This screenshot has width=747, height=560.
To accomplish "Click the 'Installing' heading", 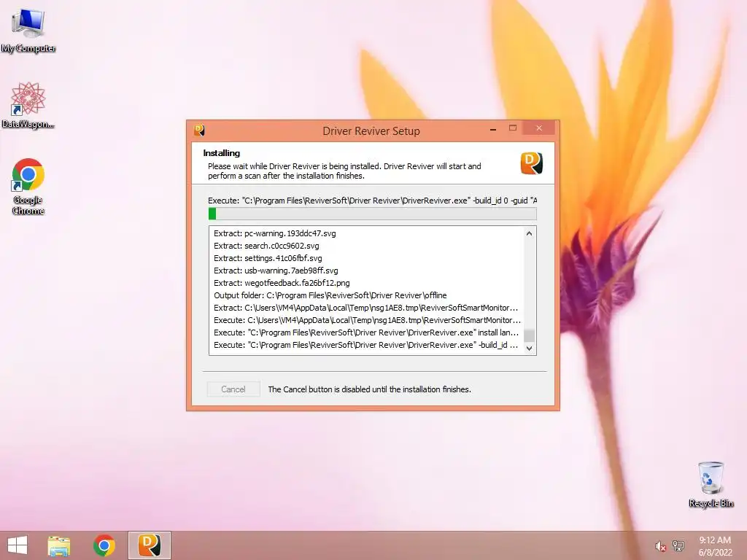I will tap(222, 153).
